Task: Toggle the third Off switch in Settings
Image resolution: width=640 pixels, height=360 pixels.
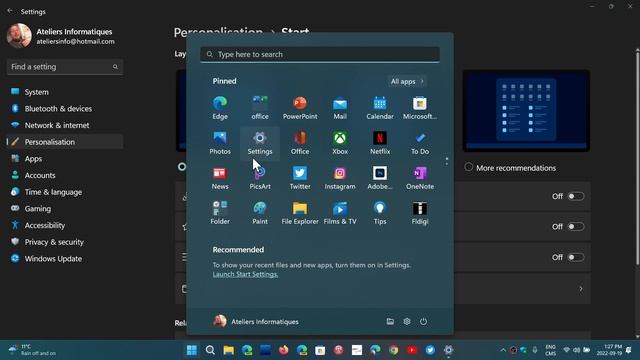Action: click(x=576, y=257)
